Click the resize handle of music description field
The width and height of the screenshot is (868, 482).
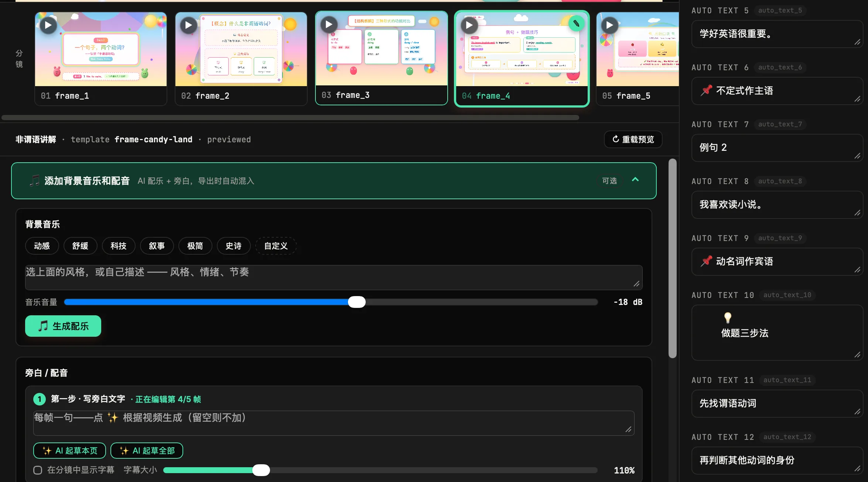click(x=637, y=284)
